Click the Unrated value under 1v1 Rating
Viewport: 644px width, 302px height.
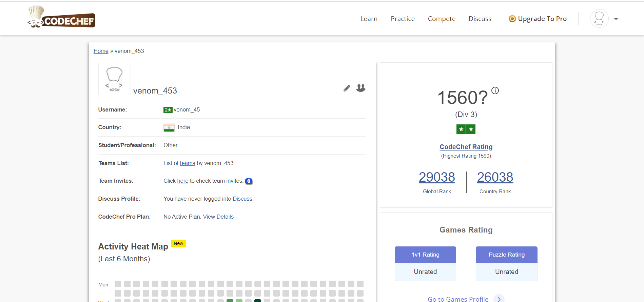coord(425,271)
